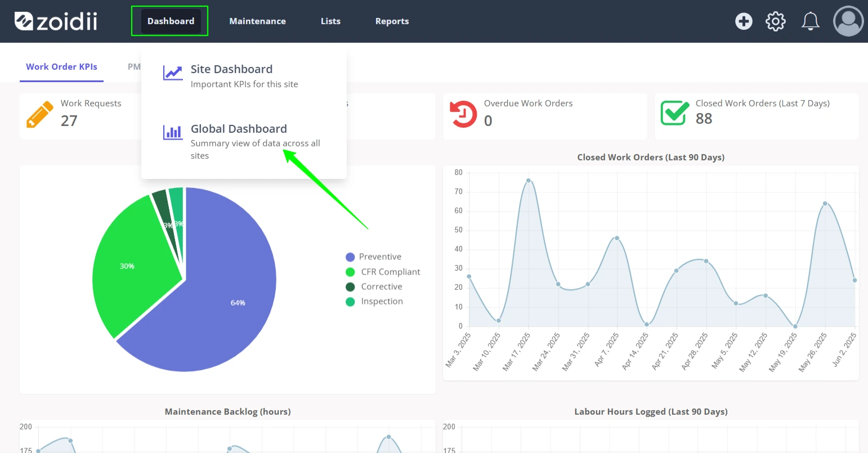868x453 pixels.
Task: Open the settings gear icon
Action: click(776, 21)
